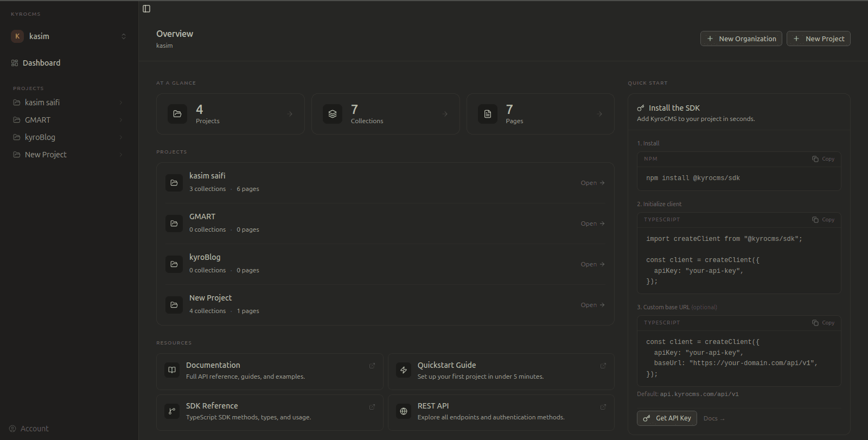Screen dimensions: 868x440
Task: Open the 7 Pages stat card
Action: click(x=540, y=114)
